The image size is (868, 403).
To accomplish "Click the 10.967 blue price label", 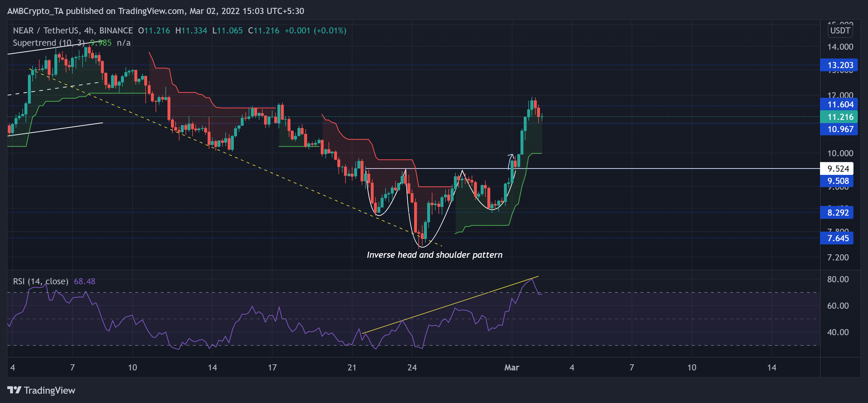I will (838, 129).
